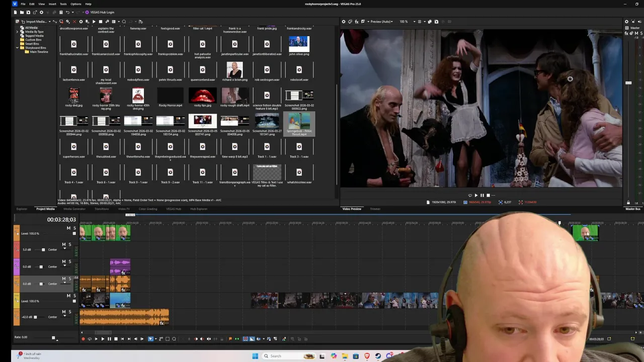The height and width of the screenshot is (362, 644).
Task: Expand the Media By Type bin
Action: pyautogui.click(x=18, y=32)
